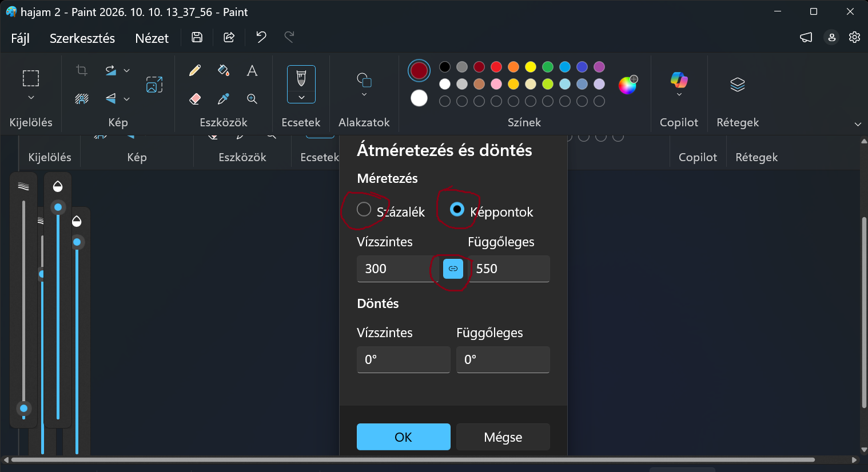Click the Remove background icon
Screen dimensions: 868x472
[x=82, y=99]
